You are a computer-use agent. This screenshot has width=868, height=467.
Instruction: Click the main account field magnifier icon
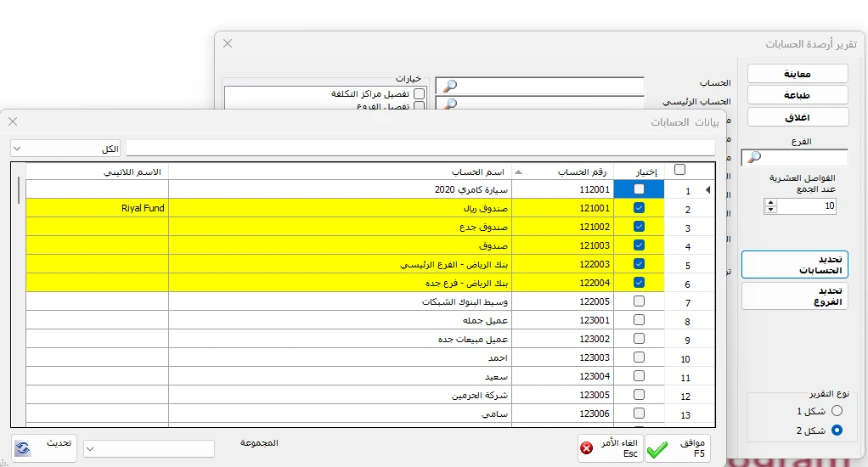(451, 104)
